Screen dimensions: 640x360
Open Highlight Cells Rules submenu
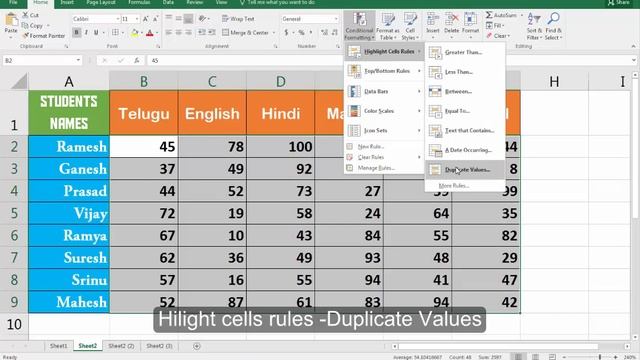pos(384,51)
